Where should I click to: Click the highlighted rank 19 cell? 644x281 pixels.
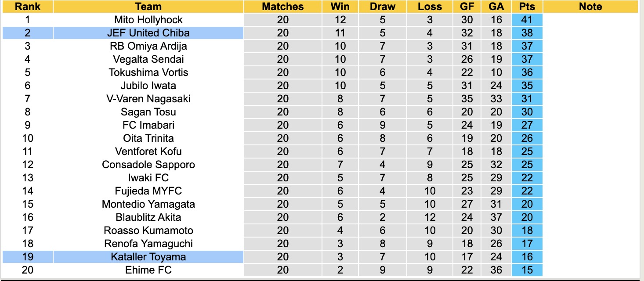click(27, 257)
